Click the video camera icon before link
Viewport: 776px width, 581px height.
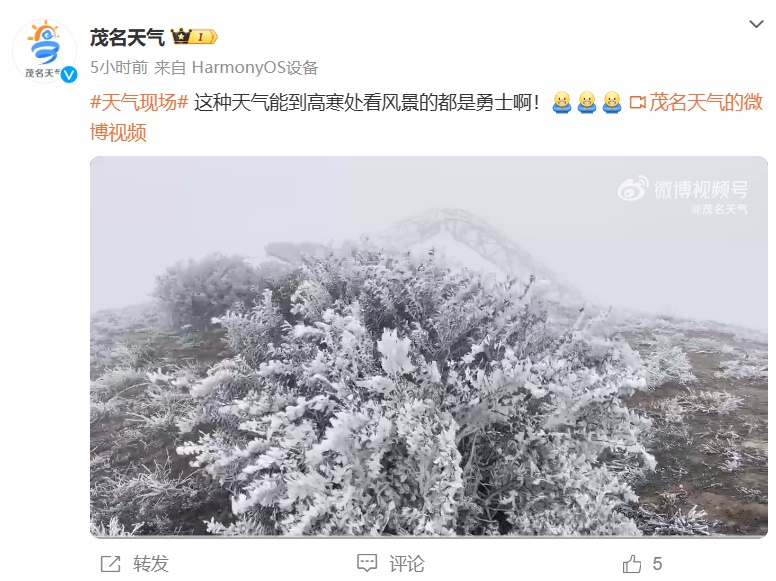coord(637,102)
